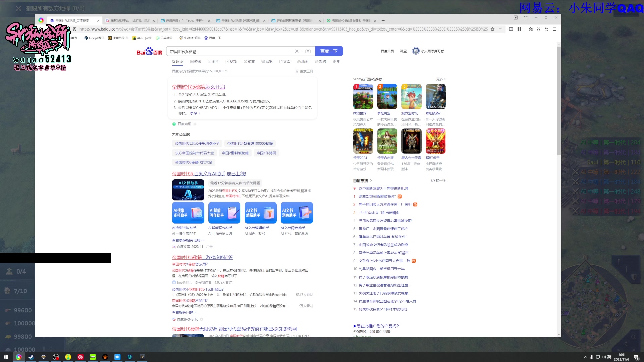
Task: Open hot item 财政部部长晒国家账本
Action: pyautogui.click(x=377, y=197)
